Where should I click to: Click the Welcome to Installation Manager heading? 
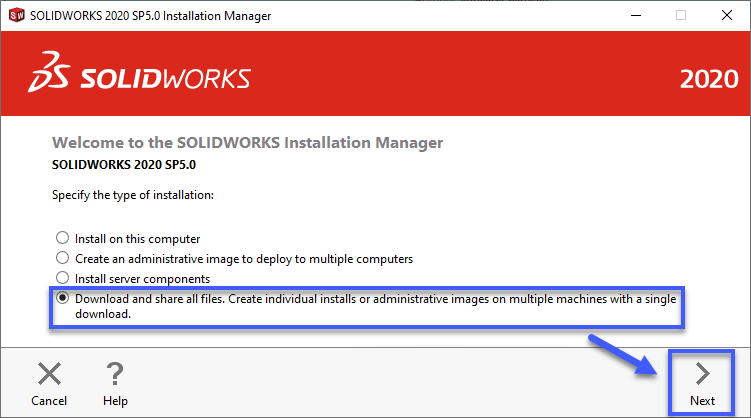[x=248, y=143]
